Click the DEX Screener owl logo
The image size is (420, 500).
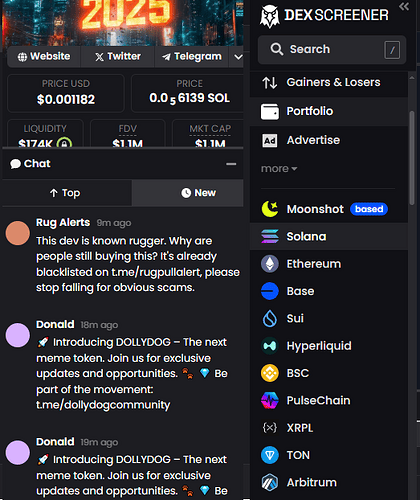[x=270, y=16]
